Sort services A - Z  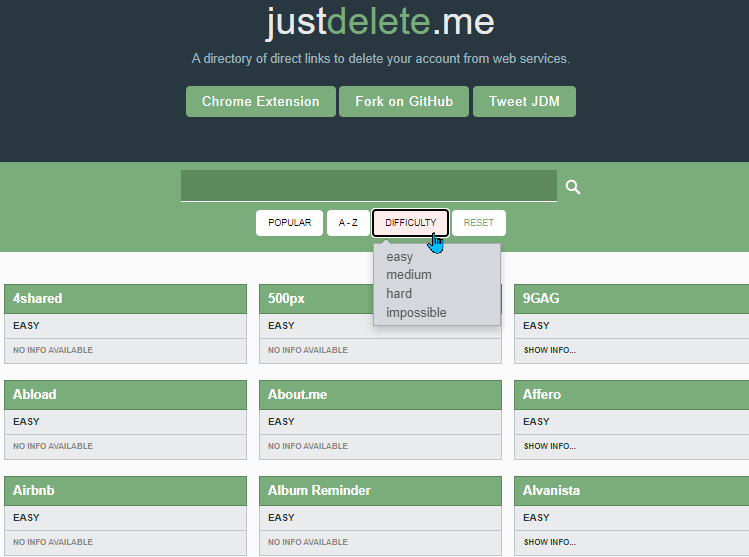tap(348, 223)
